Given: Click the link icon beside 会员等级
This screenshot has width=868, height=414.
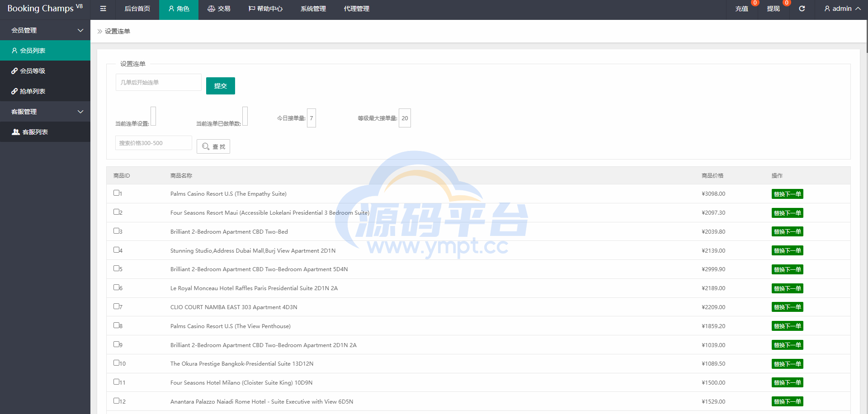Looking at the screenshot, I should tap(14, 71).
